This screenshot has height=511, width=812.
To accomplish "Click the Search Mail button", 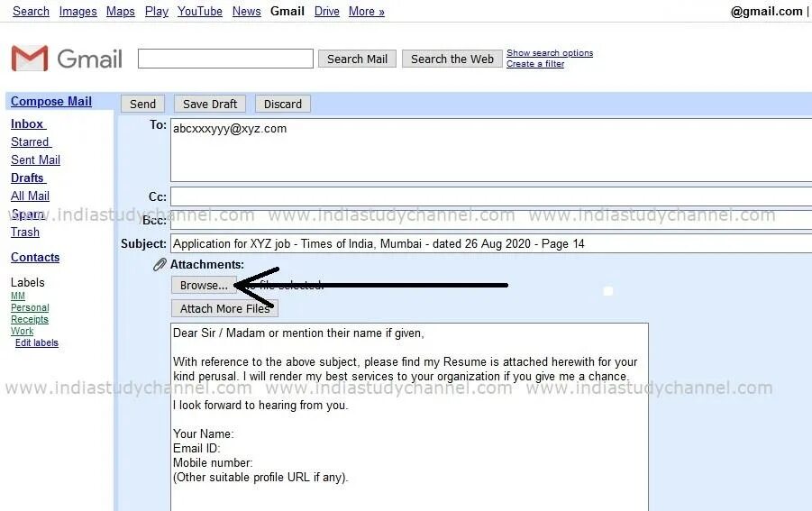I will (x=357, y=59).
